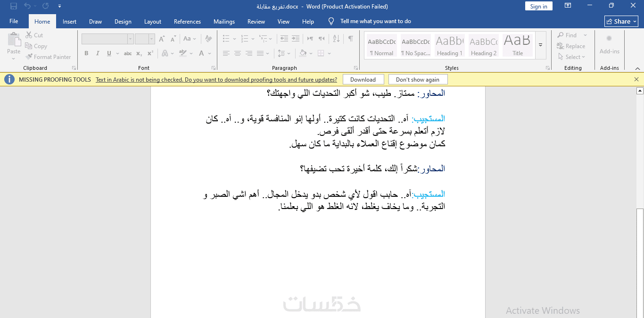
Task: Dismiss the Missing Proofing Tools bar with the X
Action: [636, 80]
